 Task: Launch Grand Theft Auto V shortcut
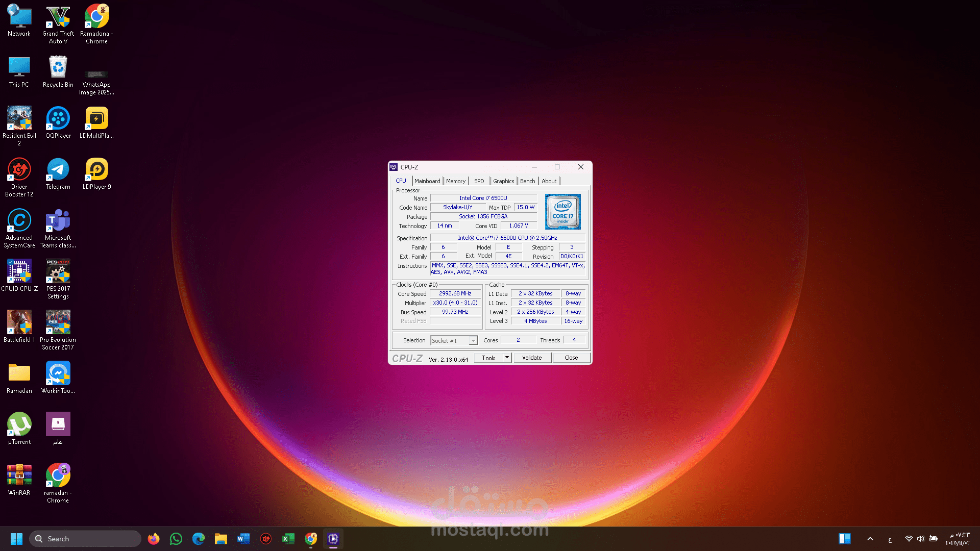58,23
